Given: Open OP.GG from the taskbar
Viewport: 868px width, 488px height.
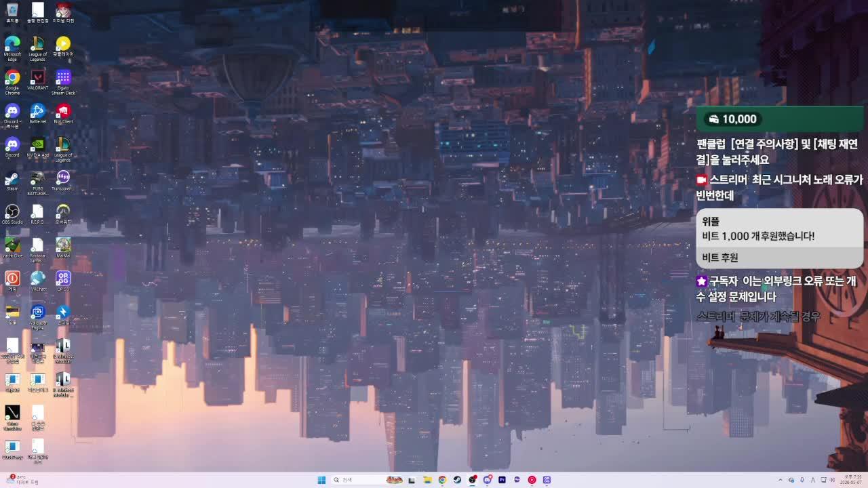Looking at the screenshot, I should pos(547,480).
